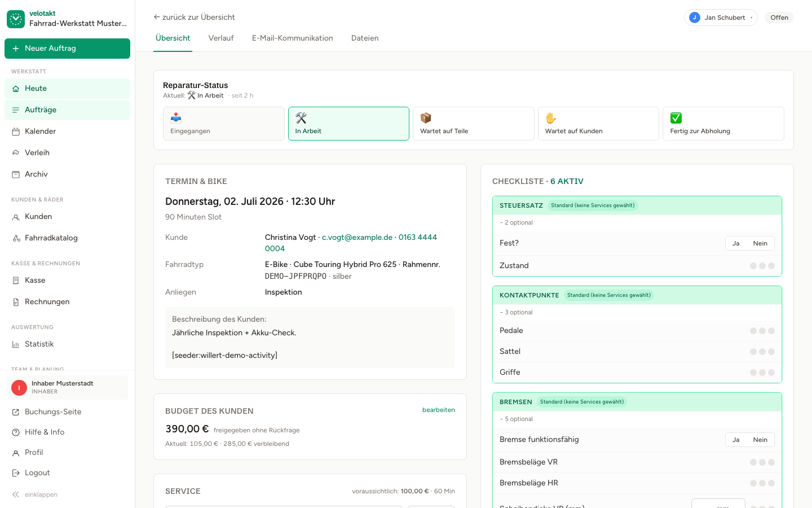The image size is (812, 508).
Task: Set status to Eingegangen
Action: (224, 124)
